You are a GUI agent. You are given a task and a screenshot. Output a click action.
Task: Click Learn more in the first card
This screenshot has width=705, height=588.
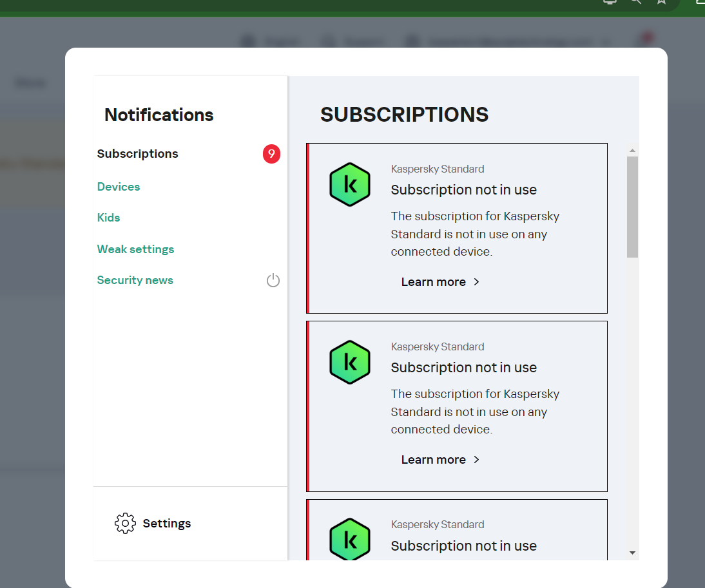pyautogui.click(x=434, y=282)
